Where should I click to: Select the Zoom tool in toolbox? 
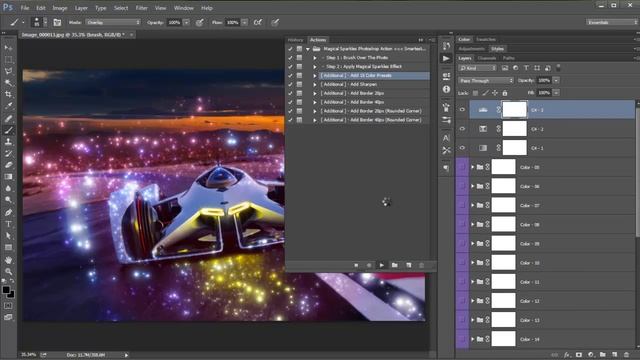pyautogui.click(x=8, y=271)
